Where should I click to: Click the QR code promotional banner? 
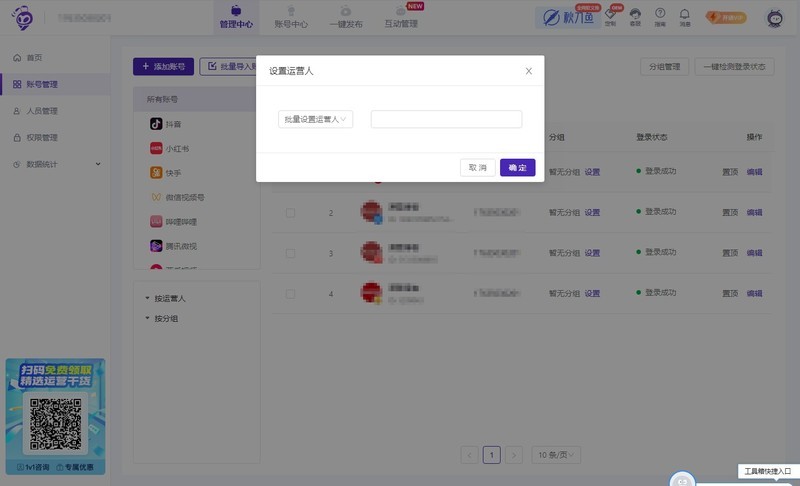[55, 417]
